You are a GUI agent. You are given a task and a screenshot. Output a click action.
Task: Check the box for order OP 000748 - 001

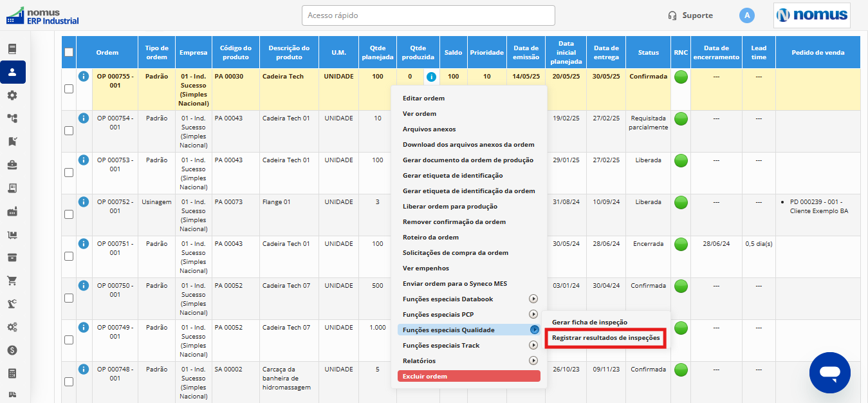tap(69, 382)
